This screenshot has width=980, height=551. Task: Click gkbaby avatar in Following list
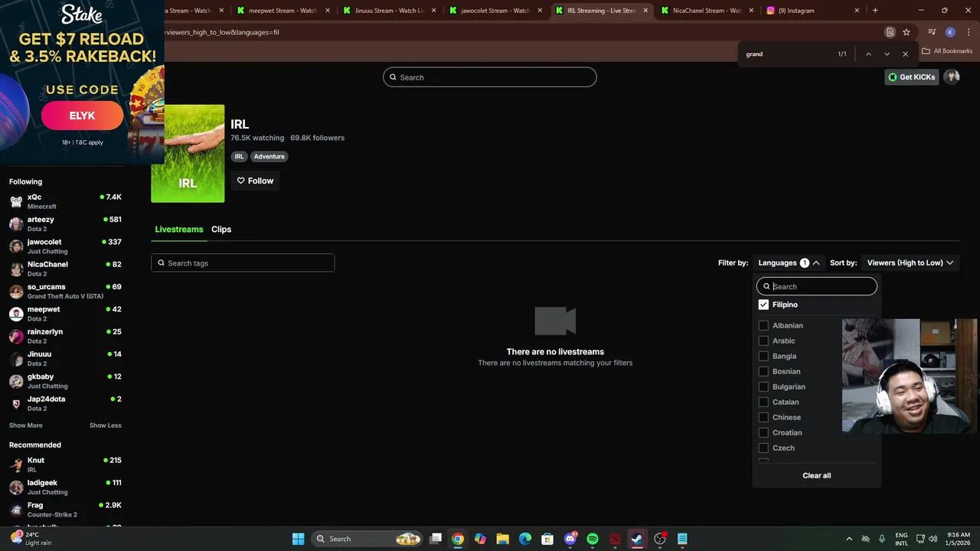[16, 381]
